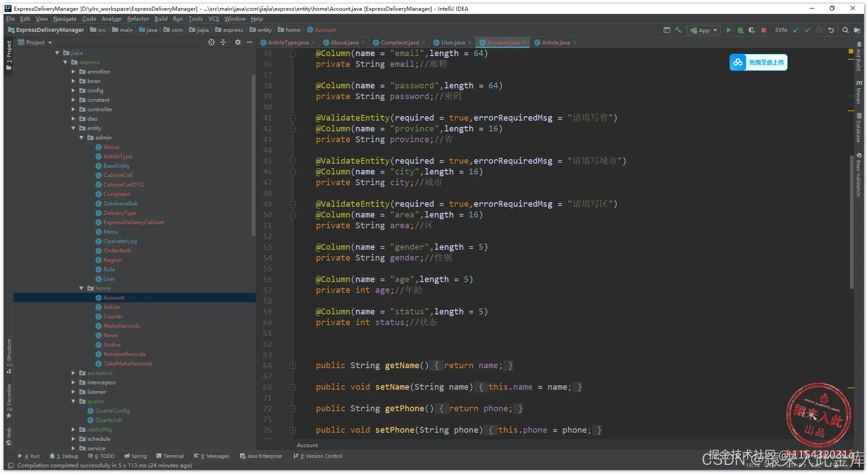Switch to the Complaint.java tab
868x474 pixels.
[399, 43]
